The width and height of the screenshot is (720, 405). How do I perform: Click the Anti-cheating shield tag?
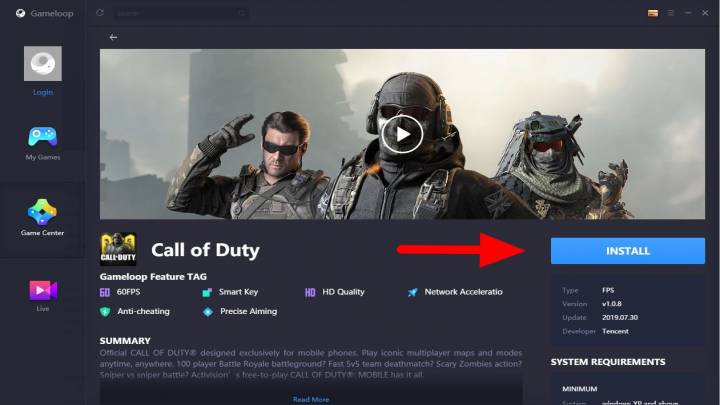pos(140,311)
